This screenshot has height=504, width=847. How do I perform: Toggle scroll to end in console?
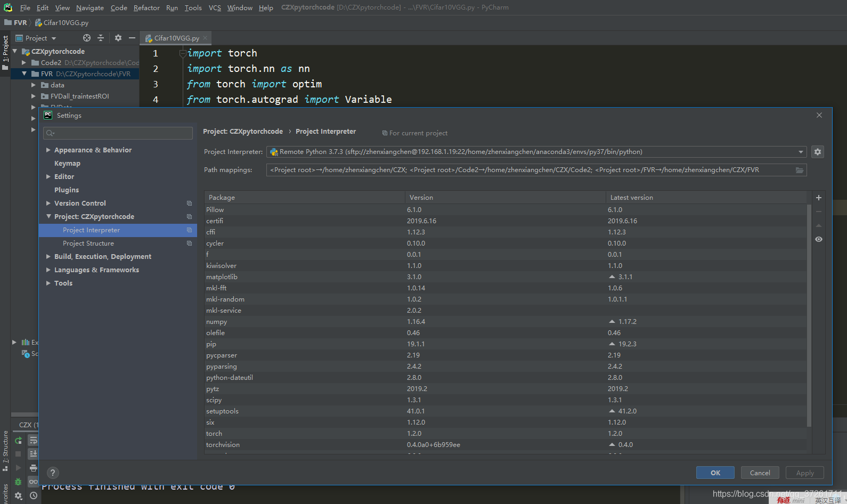click(x=33, y=454)
